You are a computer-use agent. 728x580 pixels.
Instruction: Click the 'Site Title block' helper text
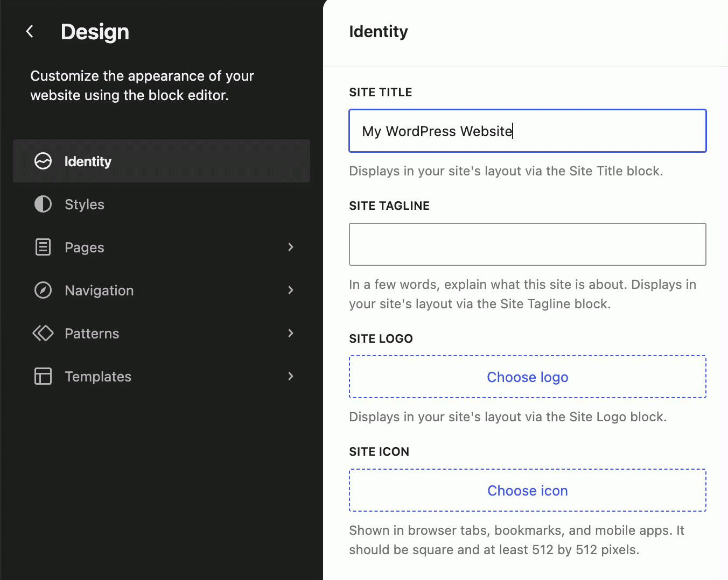pos(506,171)
